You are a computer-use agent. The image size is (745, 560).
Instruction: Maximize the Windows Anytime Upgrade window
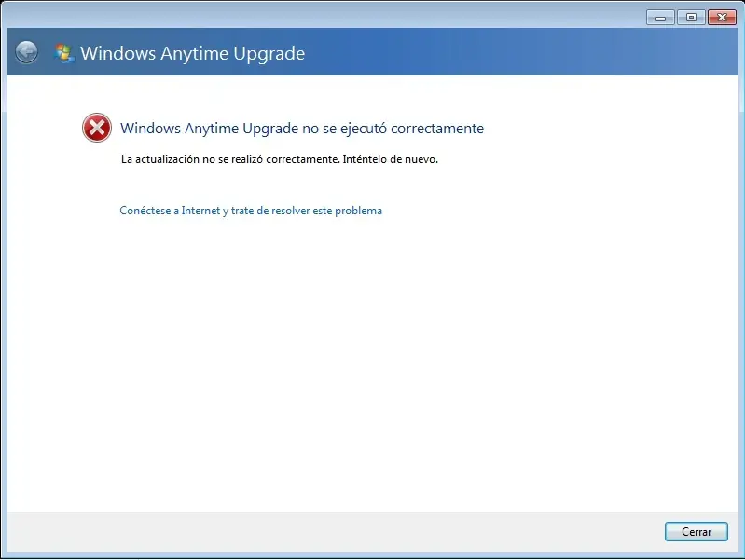[691, 18]
